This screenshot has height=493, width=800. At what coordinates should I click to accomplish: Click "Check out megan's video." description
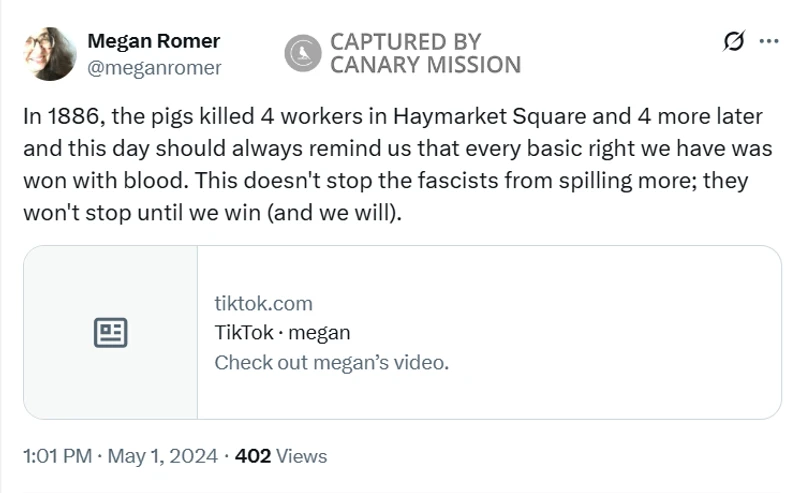click(331, 362)
